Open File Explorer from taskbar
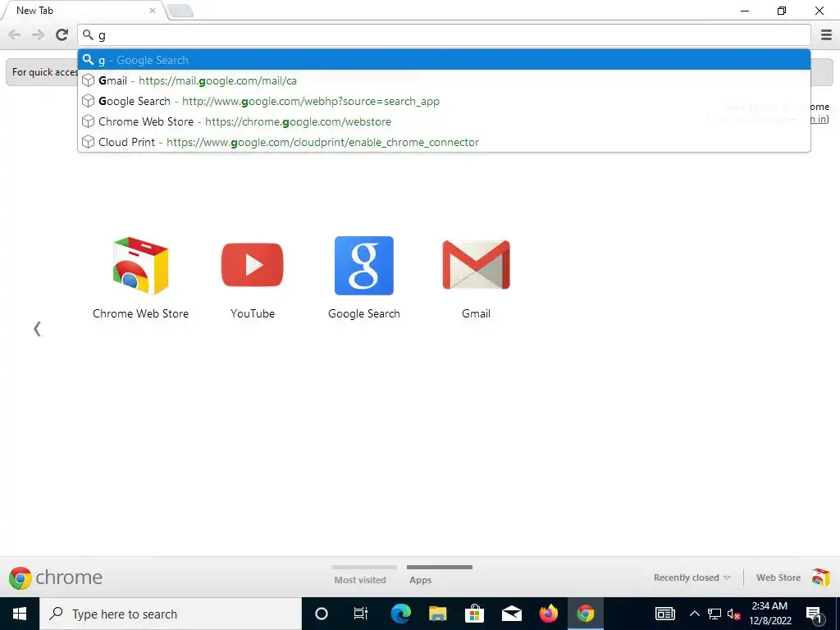Viewport: 840px width, 630px height. (438, 614)
